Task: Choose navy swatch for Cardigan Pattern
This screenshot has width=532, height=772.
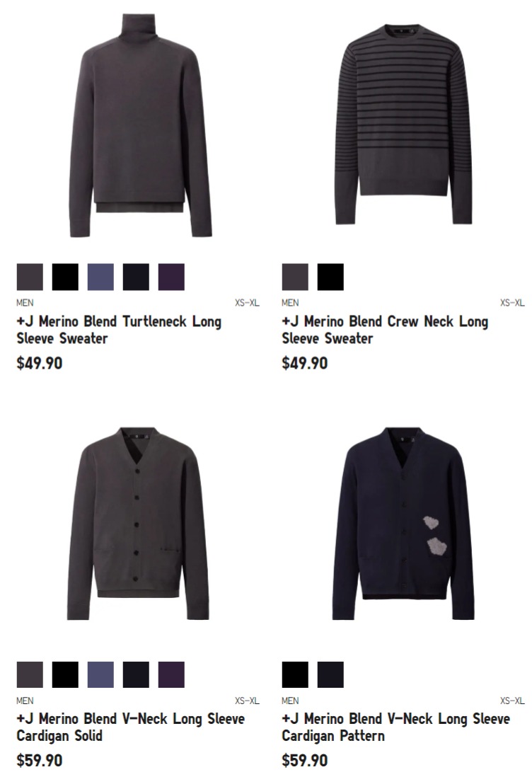Action: 330,674
